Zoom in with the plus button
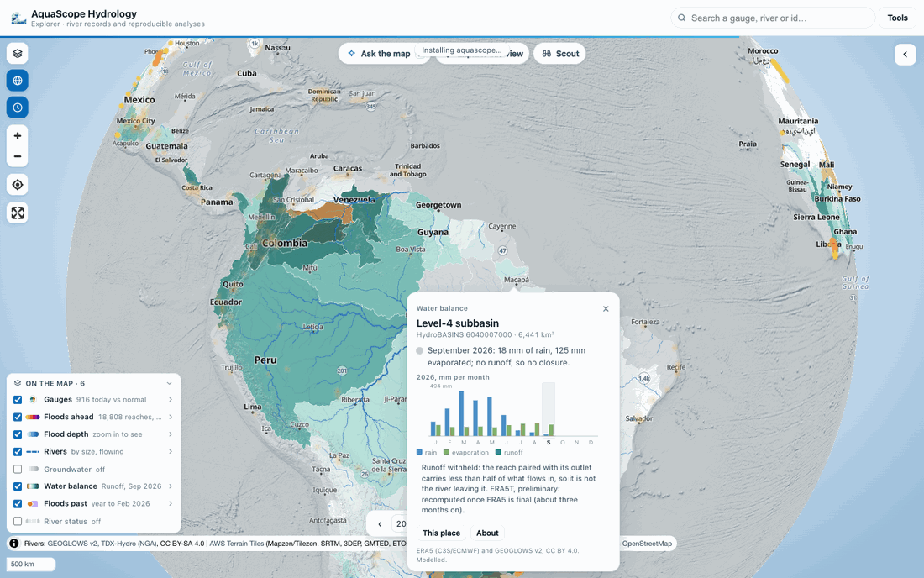This screenshot has width=924, height=578. point(18,136)
